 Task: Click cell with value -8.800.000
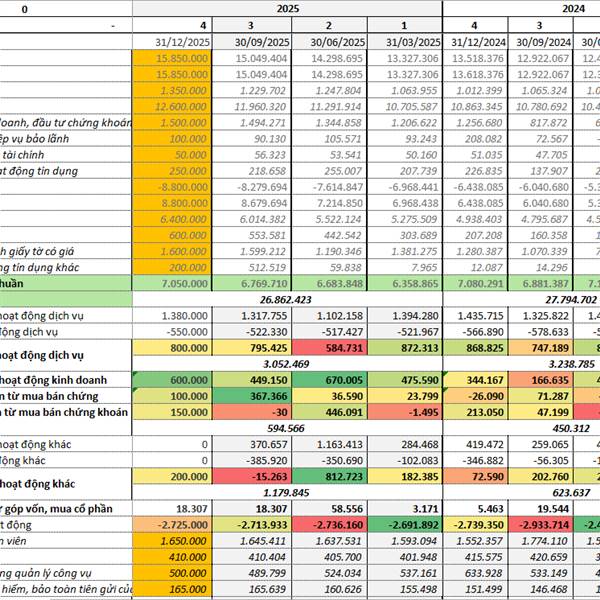coord(172,187)
